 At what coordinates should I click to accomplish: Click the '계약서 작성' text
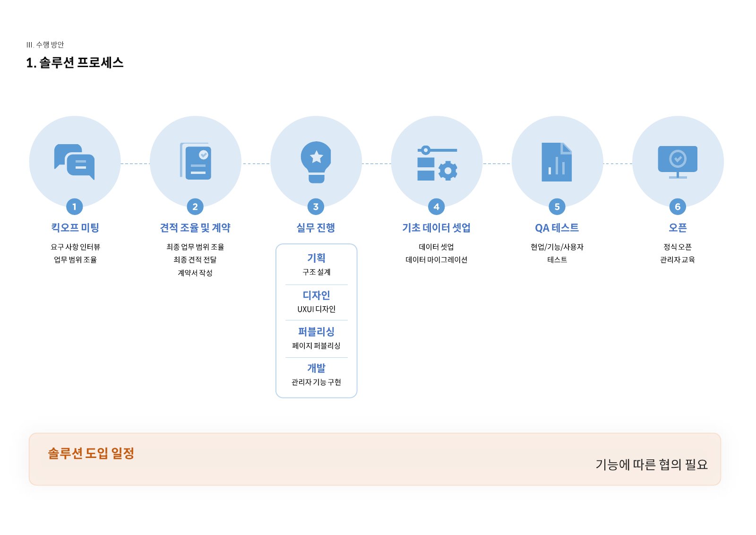[195, 273]
